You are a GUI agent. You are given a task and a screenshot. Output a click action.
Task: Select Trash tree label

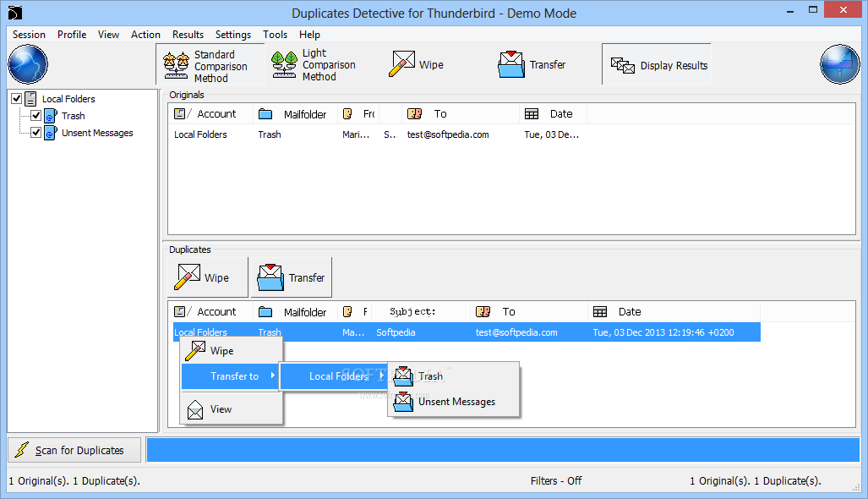73,116
